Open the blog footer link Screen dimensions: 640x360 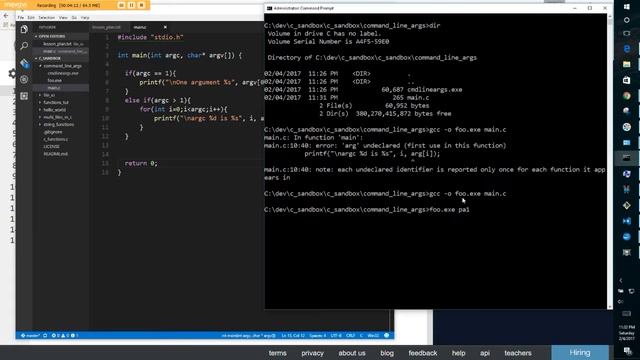click(x=387, y=353)
